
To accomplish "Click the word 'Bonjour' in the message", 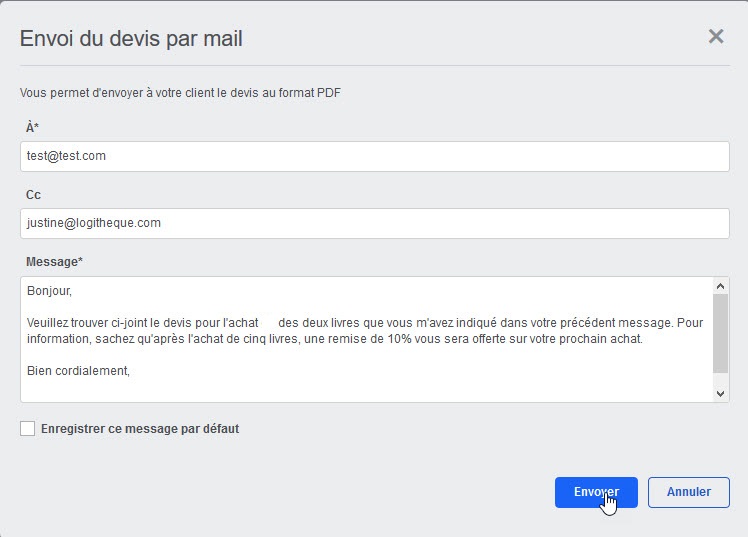I will pos(49,292).
